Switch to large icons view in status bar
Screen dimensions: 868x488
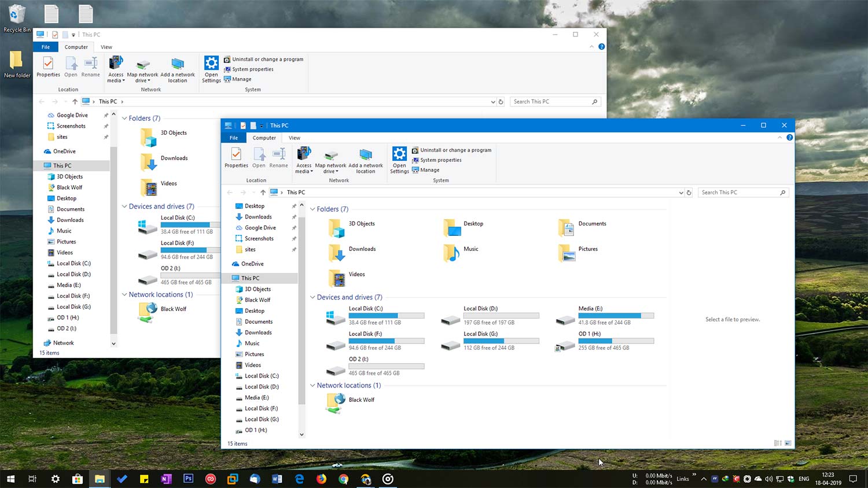pyautogui.click(x=788, y=443)
